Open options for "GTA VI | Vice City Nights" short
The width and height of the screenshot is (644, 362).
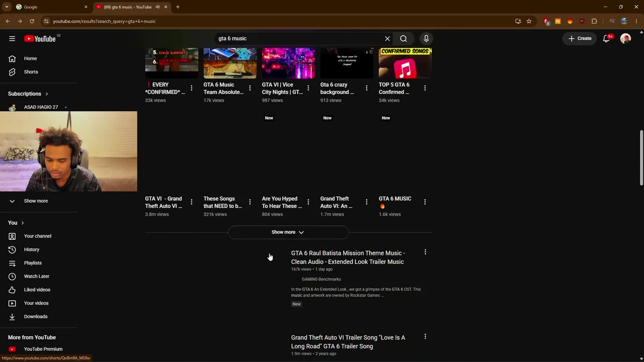[x=308, y=88]
